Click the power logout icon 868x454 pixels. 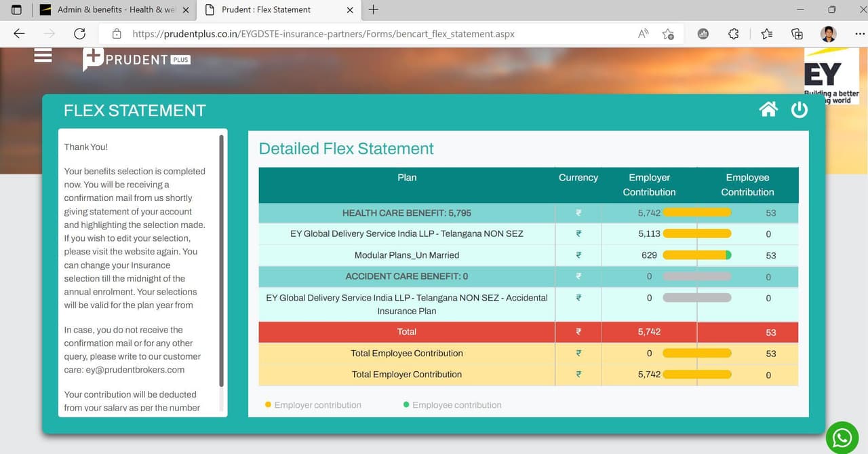tap(800, 109)
